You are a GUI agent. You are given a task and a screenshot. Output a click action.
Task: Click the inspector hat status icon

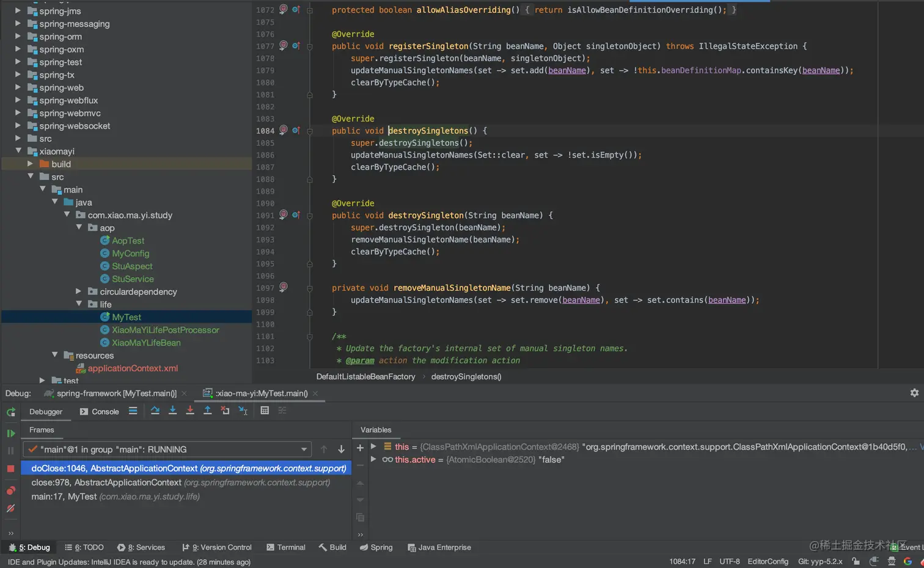point(892,561)
